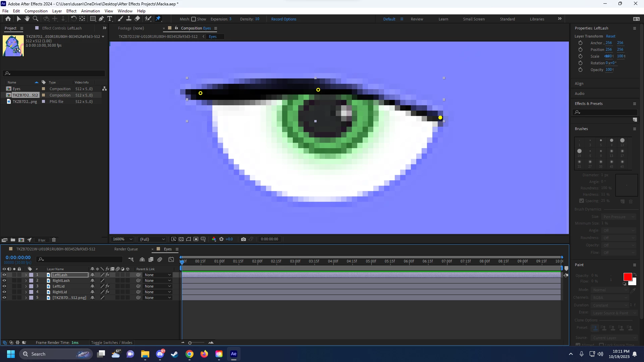Enable the Mesh Show checkbox
This screenshot has width=644, height=362.
[194, 19]
